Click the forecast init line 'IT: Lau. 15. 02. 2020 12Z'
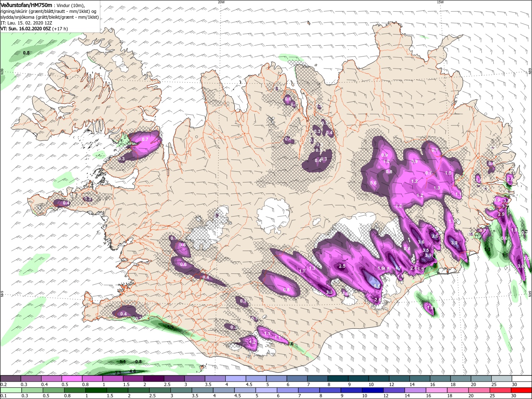The width and height of the screenshot is (532, 399). coord(27,23)
